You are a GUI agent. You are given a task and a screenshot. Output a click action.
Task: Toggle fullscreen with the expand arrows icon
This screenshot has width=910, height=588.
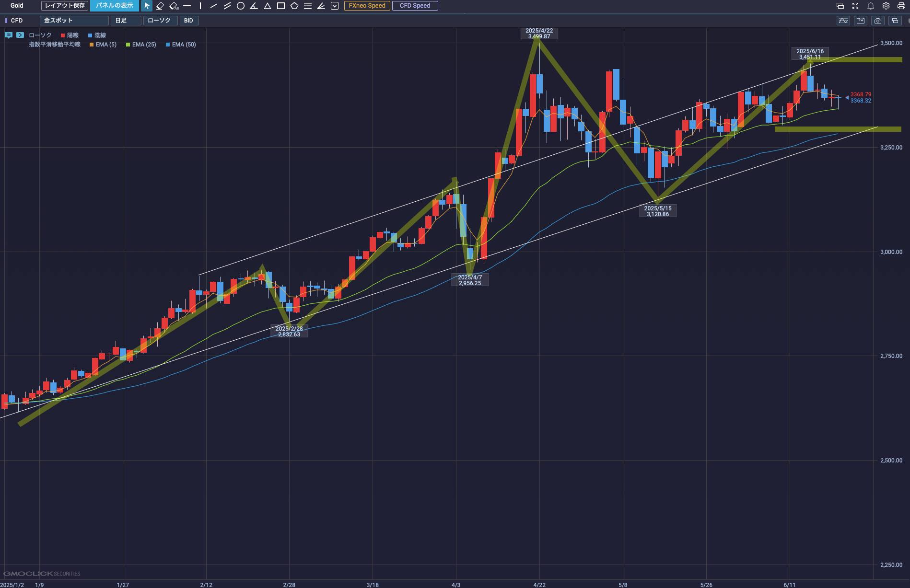[855, 6]
